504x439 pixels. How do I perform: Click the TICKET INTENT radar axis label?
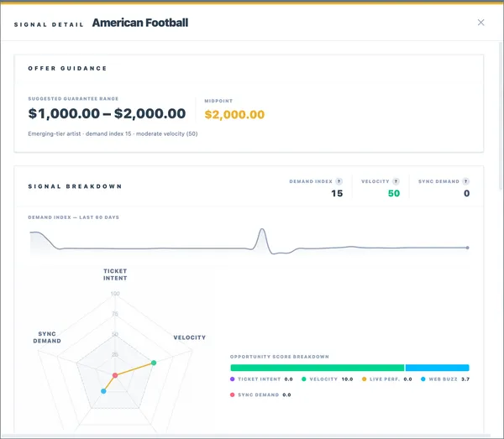coord(115,274)
